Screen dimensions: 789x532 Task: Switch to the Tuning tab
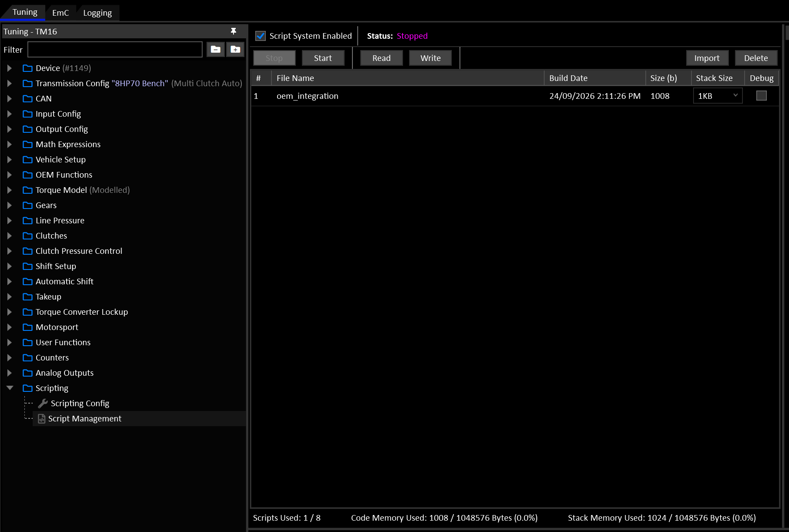tap(25, 12)
